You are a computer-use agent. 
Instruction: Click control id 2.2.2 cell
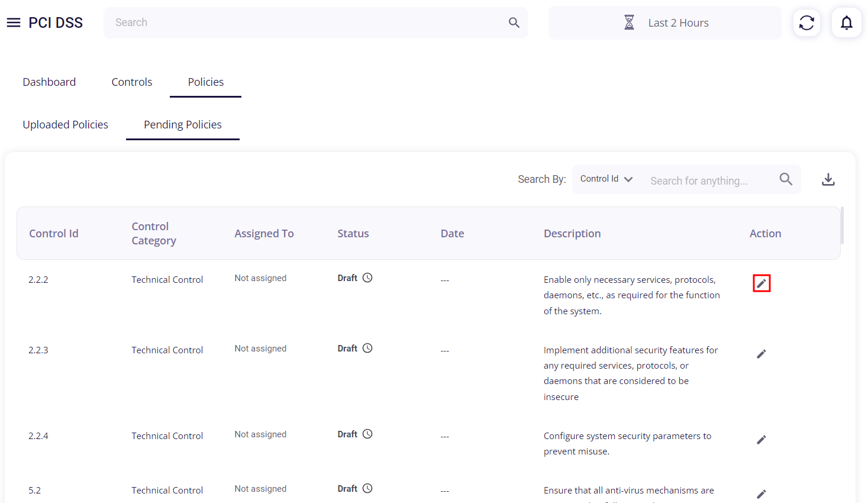[x=38, y=279]
